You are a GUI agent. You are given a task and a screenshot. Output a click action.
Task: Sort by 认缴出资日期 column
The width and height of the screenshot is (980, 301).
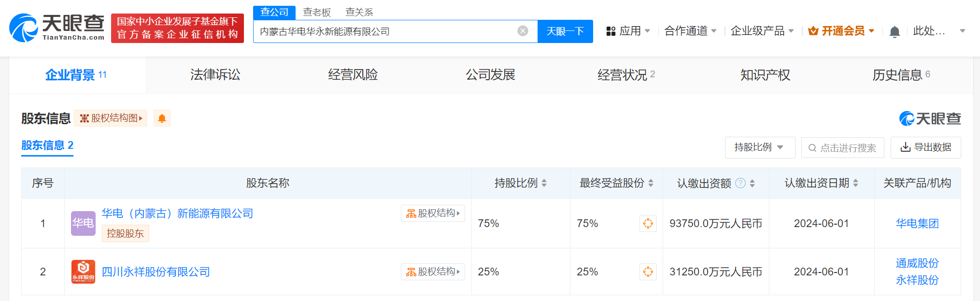[855, 183]
